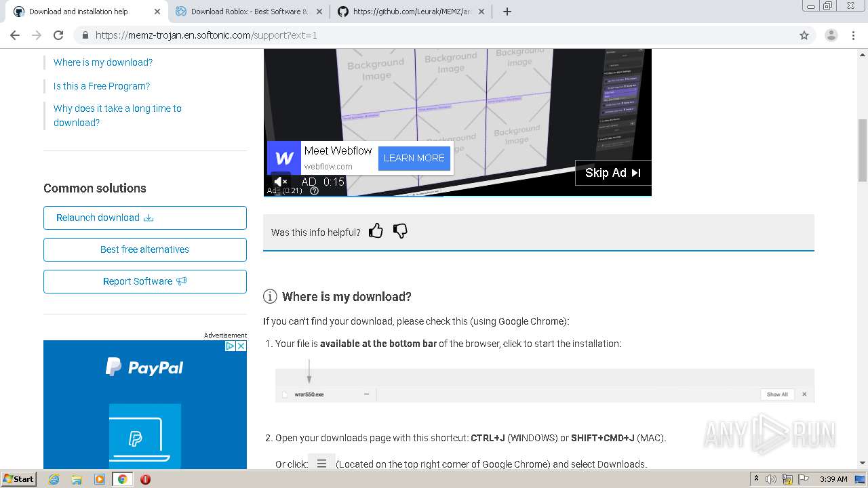Click the browser back arrow
Image resolution: width=868 pixels, height=488 pixels.
click(x=15, y=35)
